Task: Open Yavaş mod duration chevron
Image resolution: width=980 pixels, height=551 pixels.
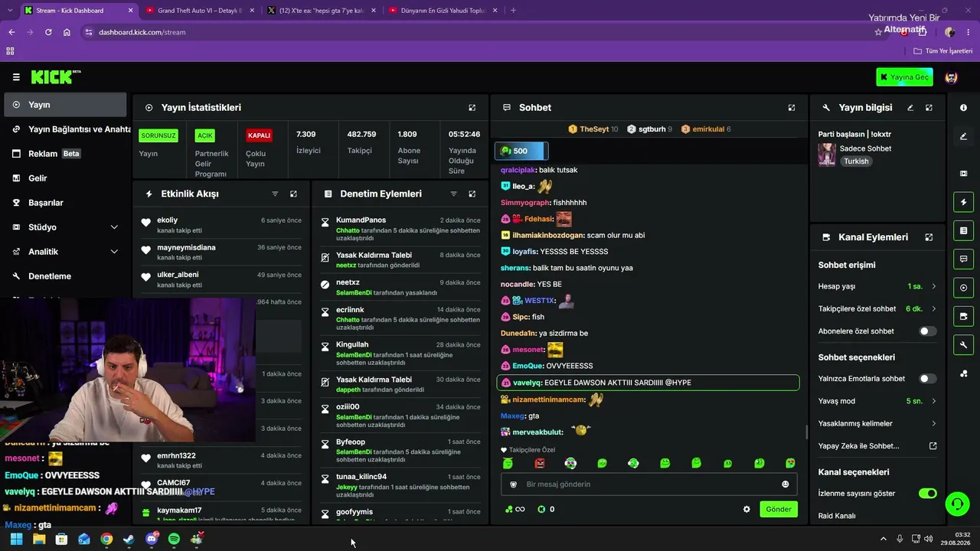Action: [933, 401]
